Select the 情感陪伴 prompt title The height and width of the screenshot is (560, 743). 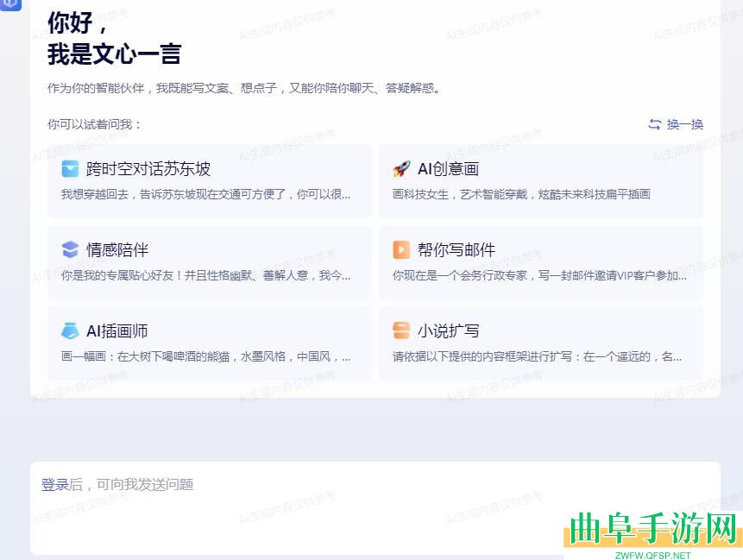point(117,249)
